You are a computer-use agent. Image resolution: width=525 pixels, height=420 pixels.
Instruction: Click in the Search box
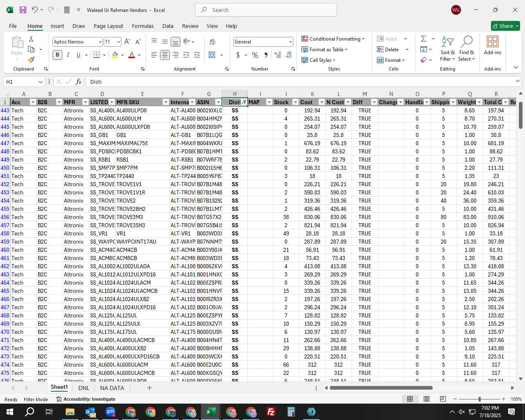(x=266, y=10)
